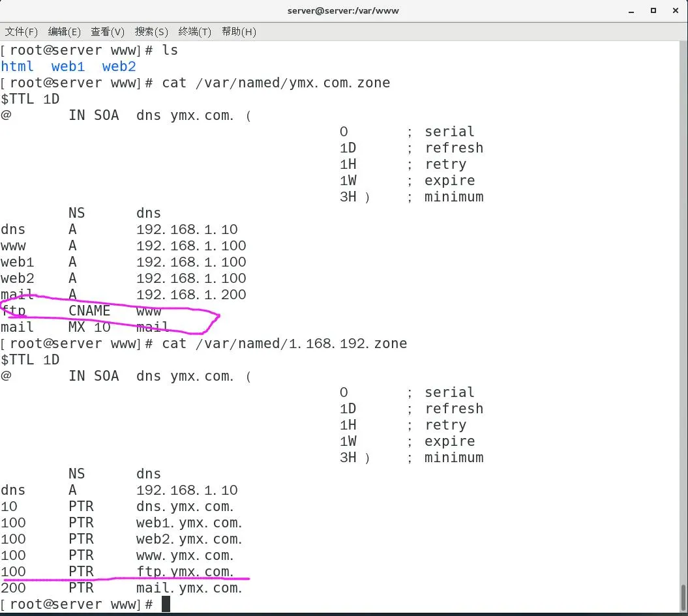Maximize the terminal window
The image size is (688, 616).
coord(653,10)
